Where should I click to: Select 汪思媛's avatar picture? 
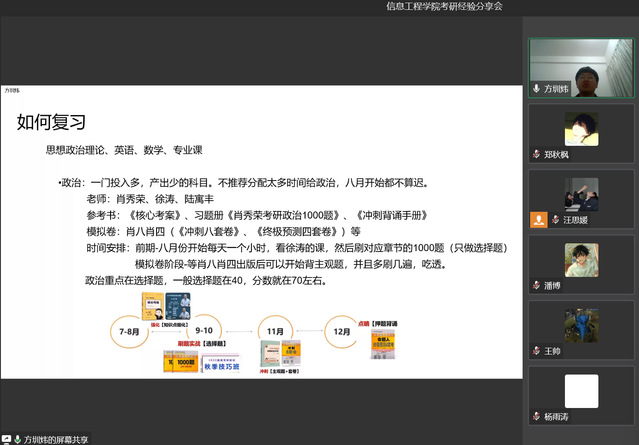(x=581, y=194)
